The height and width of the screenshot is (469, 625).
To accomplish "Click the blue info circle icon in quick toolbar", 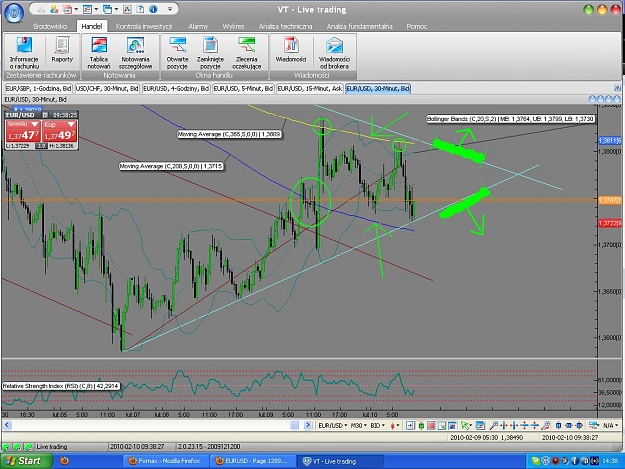I will (153, 9).
